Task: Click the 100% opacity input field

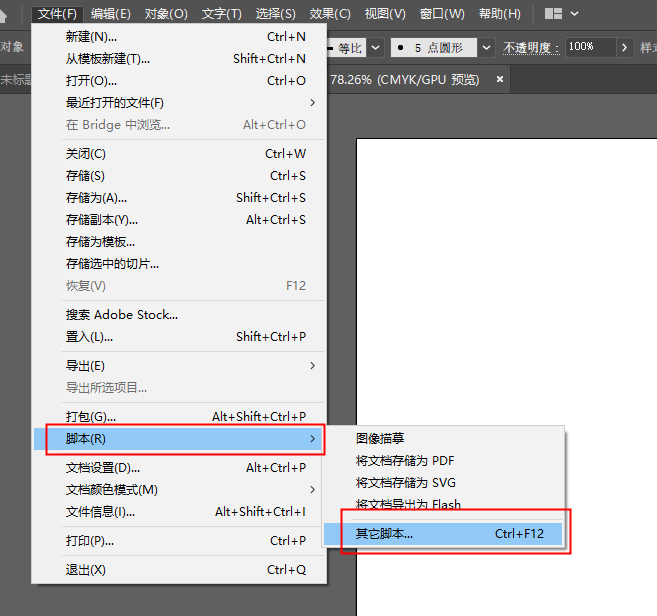Action: 590,47
